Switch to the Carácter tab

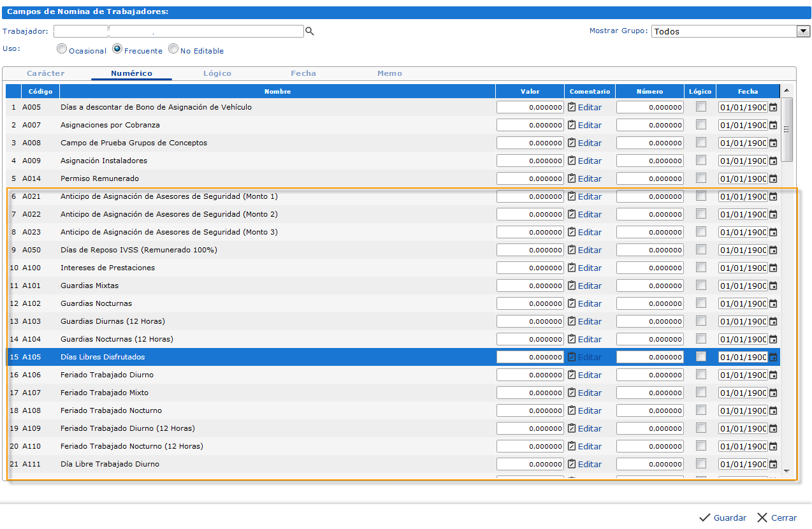[x=46, y=73]
